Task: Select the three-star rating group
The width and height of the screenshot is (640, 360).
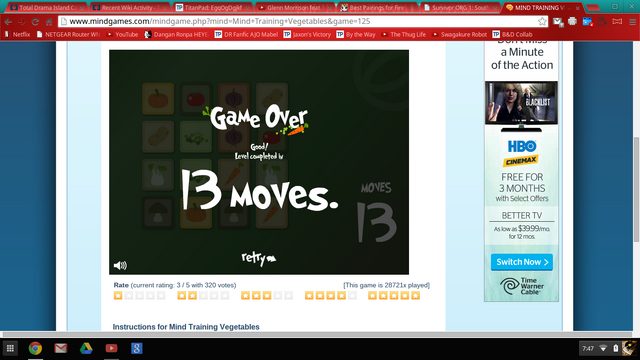Action: click(x=267, y=296)
